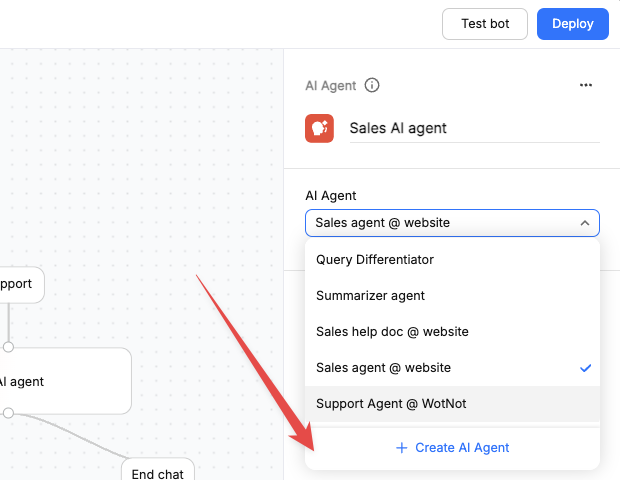The width and height of the screenshot is (620, 480).
Task: Click the blue Deploy button
Action: click(572, 24)
